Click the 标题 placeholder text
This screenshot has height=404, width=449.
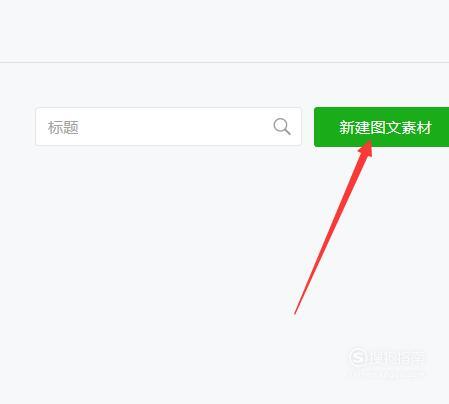63,127
